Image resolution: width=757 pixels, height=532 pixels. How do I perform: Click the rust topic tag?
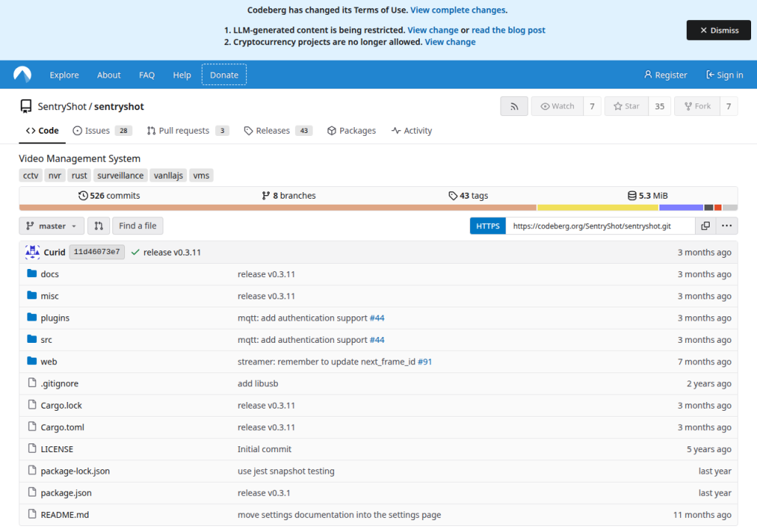click(x=79, y=176)
